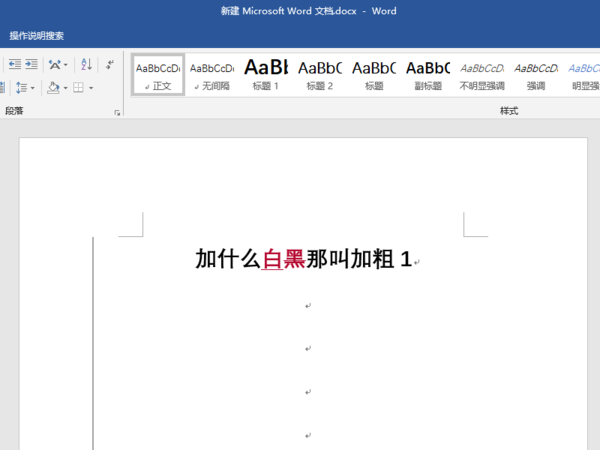Apply the 明显强调 style
Screen dimensions: 600x450
coord(583,75)
